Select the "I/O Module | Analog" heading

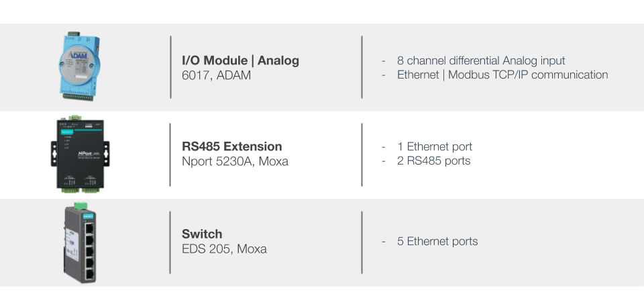[240, 60]
